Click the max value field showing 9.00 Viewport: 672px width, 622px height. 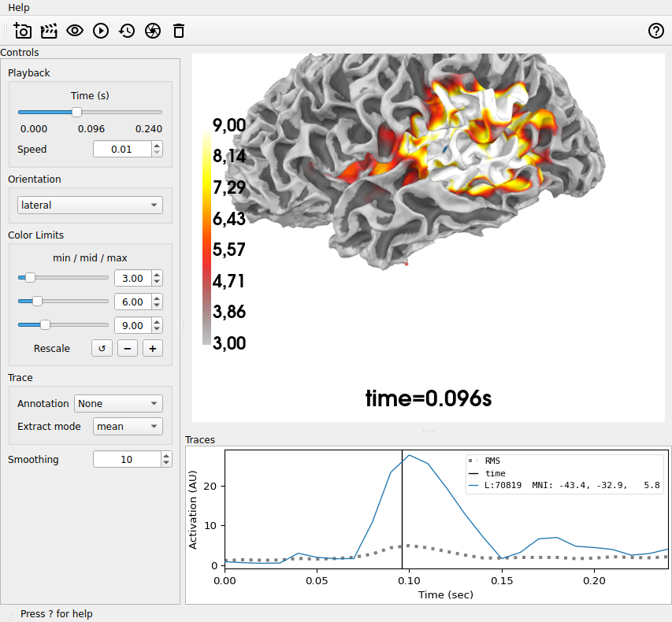point(133,325)
